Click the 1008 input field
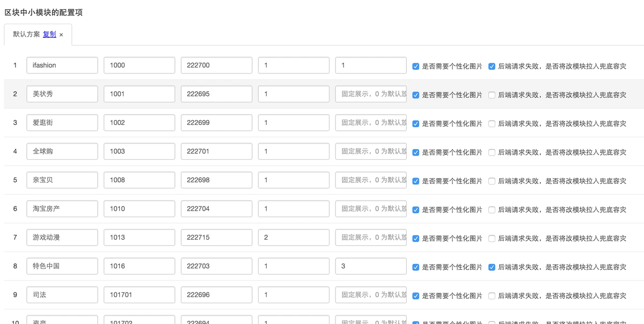 140,180
